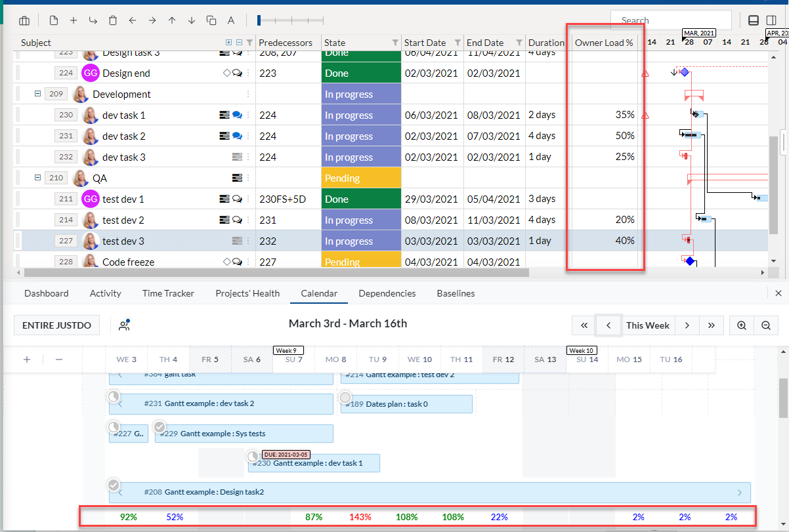The width and height of the screenshot is (789, 532).
Task: Add a new task with plus icon
Action: [x=73, y=20]
